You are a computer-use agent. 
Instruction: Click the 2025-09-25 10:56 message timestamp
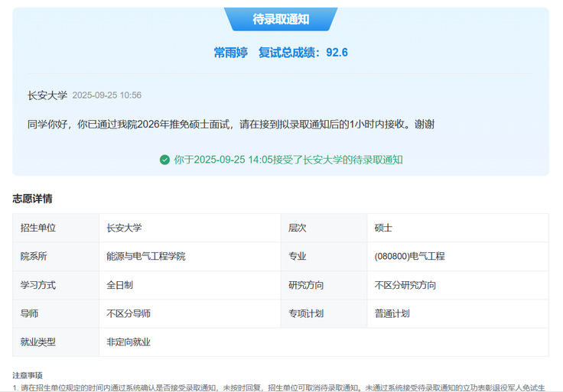pyautogui.click(x=106, y=96)
